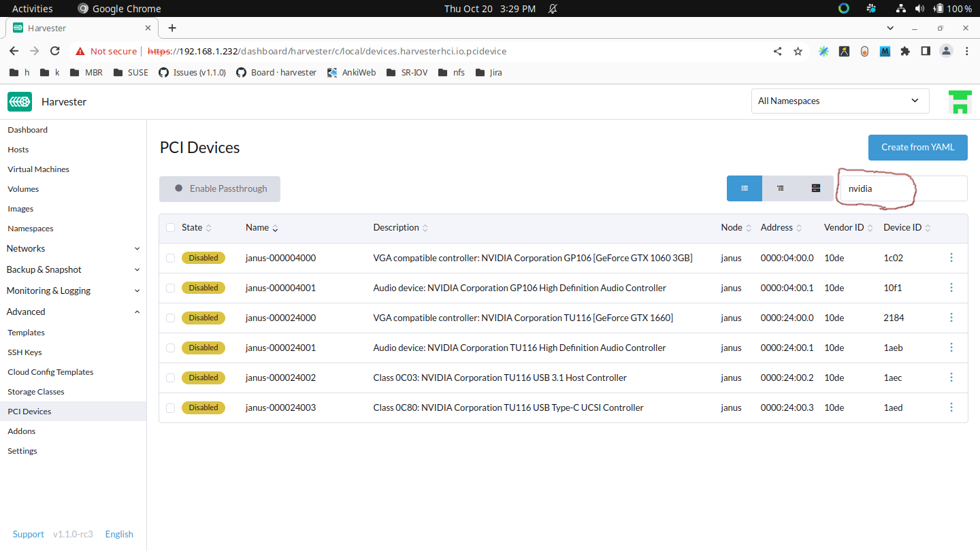Check the checkbox for janus-000024001 row
The height and width of the screenshot is (551, 980).
(170, 347)
